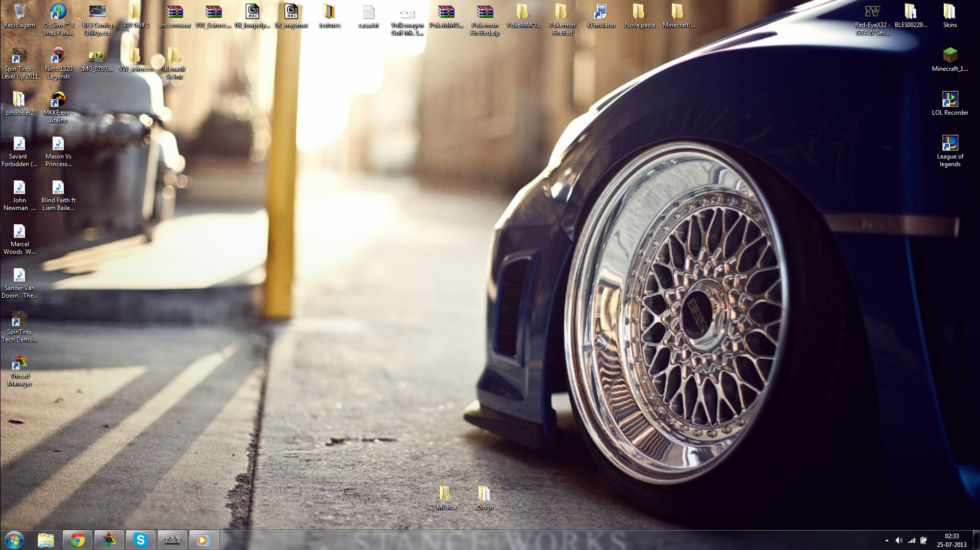Select the VW_Scirocc... archive file
The width and height of the screenshot is (980, 550).
point(213,16)
